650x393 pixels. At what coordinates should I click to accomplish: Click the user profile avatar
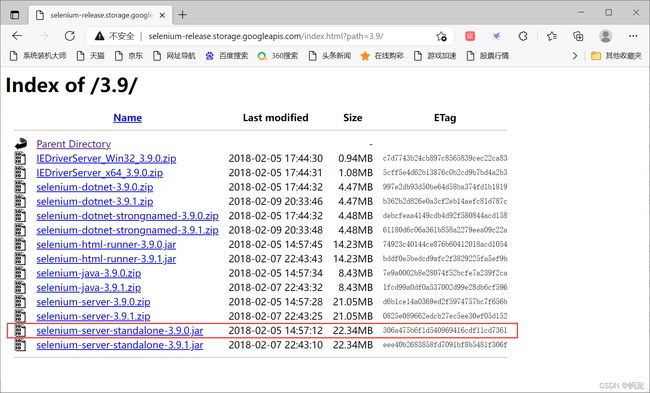(605, 36)
